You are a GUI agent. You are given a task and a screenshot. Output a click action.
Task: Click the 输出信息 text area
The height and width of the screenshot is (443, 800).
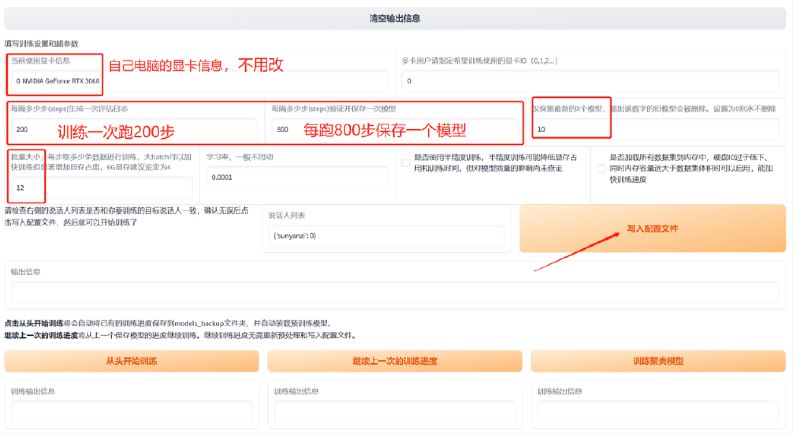pos(395,292)
